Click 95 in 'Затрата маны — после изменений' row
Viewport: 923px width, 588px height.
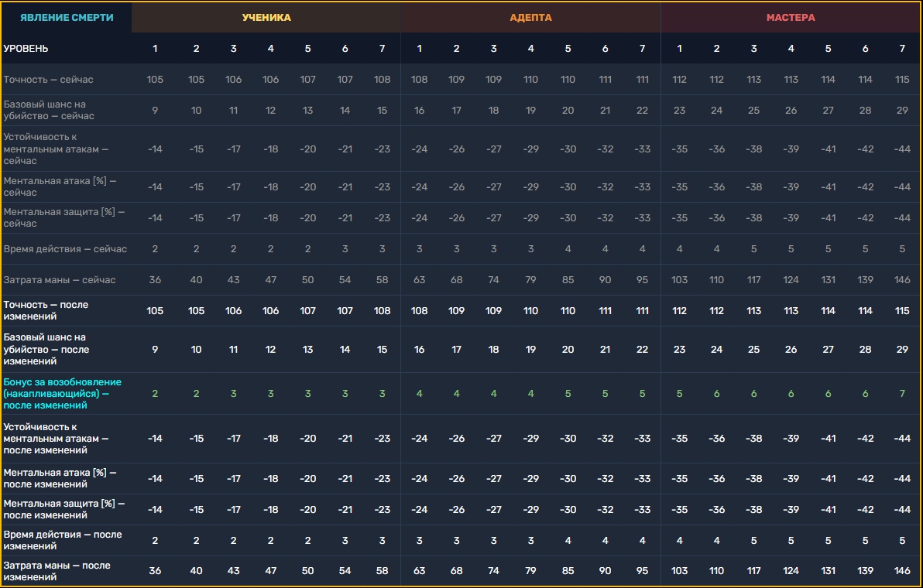click(x=642, y=571)
